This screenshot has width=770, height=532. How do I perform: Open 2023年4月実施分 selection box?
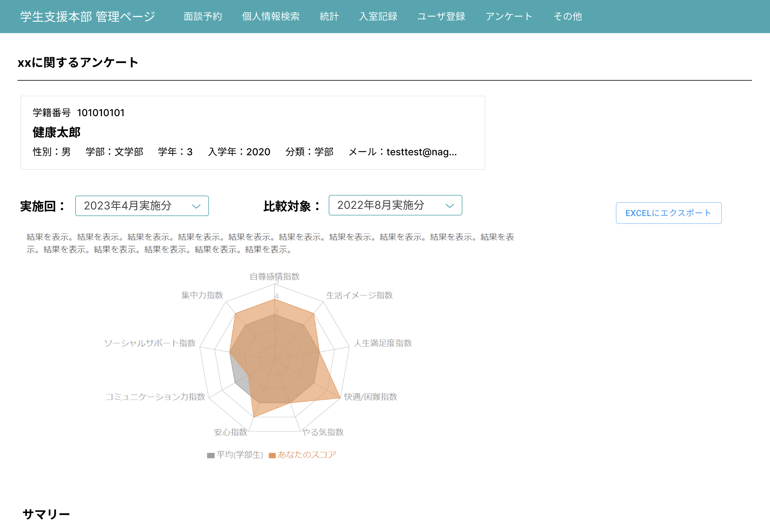[x=133, y=206]
